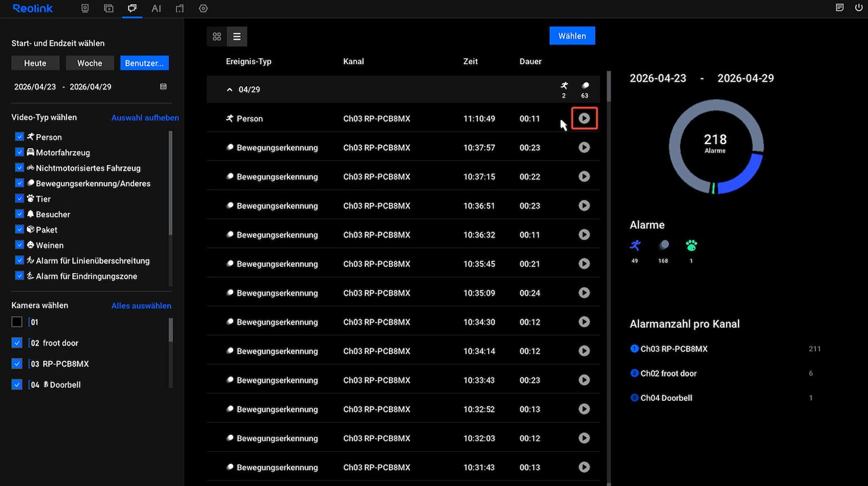This screenshot has width=868, height=486.
Task: Open the date range calendar picker
Action: (x=163, y=87)
